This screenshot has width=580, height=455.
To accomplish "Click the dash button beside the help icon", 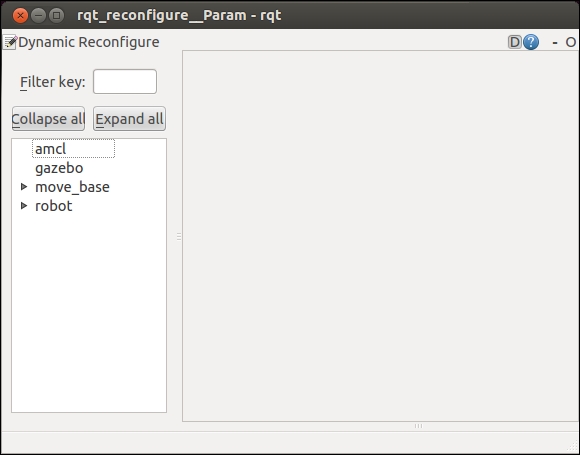I will click(554, 43).
